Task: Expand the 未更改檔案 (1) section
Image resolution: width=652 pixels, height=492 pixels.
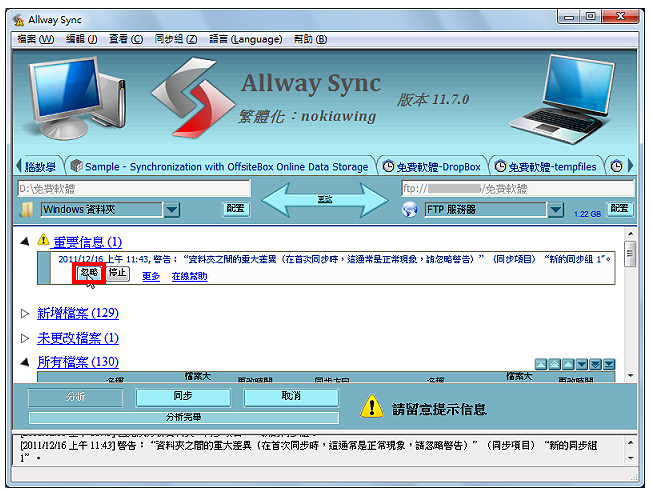Action: (25, 338)
